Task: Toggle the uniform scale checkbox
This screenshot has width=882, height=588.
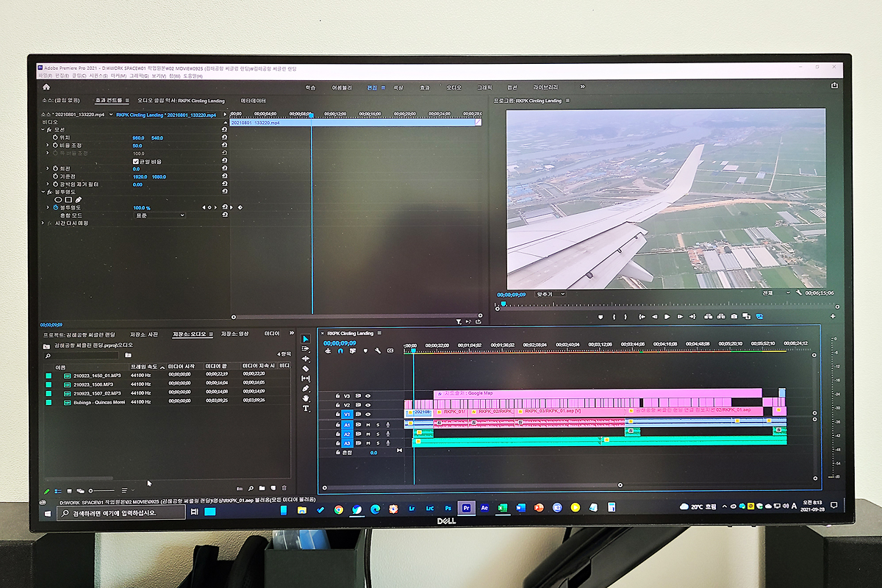Action: [x=136, y=161]
